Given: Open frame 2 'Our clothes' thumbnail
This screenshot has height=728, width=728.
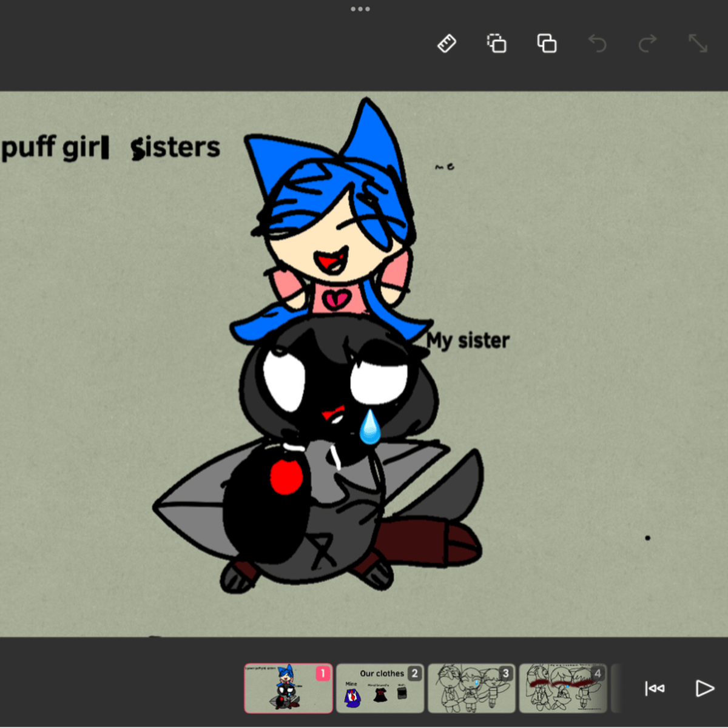Looking at the screenshot, I should tap(380, 688).
